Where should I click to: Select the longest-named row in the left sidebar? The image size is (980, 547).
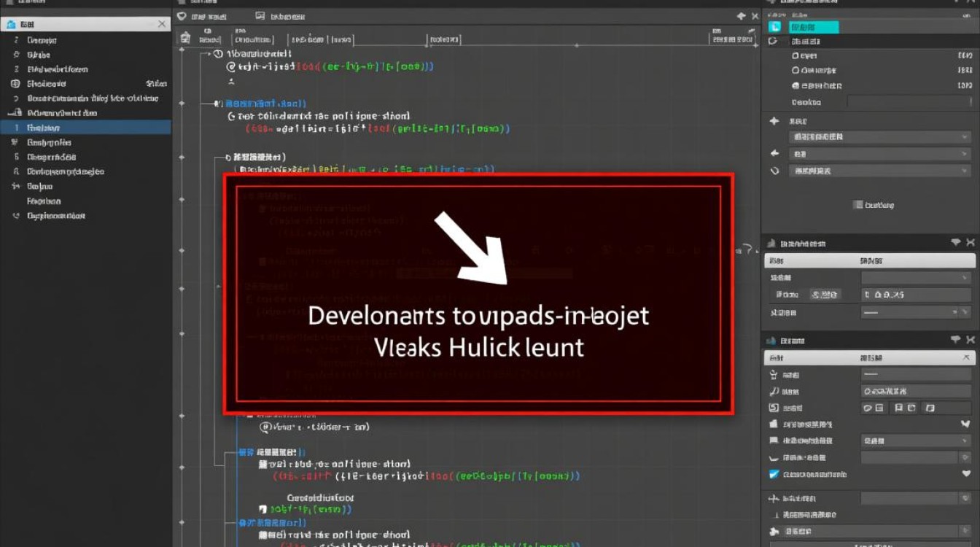(85, 98)
